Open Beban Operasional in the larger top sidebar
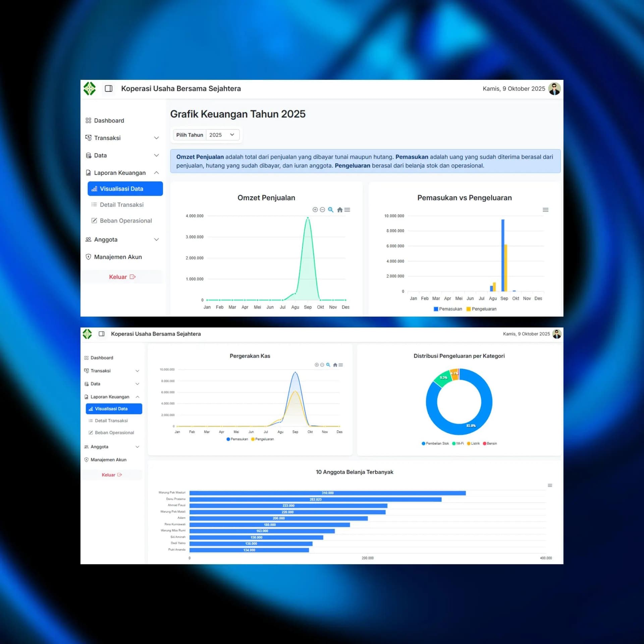 [125, 221]
